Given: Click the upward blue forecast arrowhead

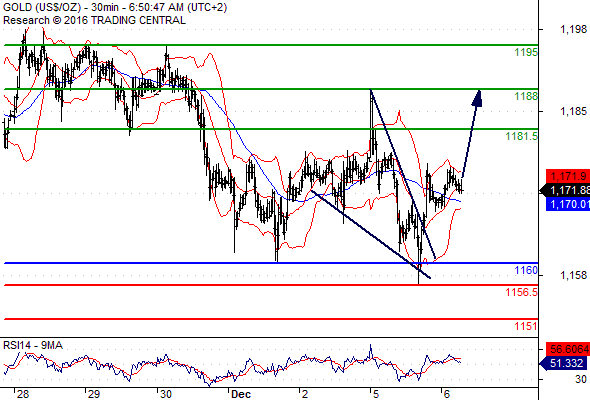Looking at the screenshot, I should (x=477, y=99).
